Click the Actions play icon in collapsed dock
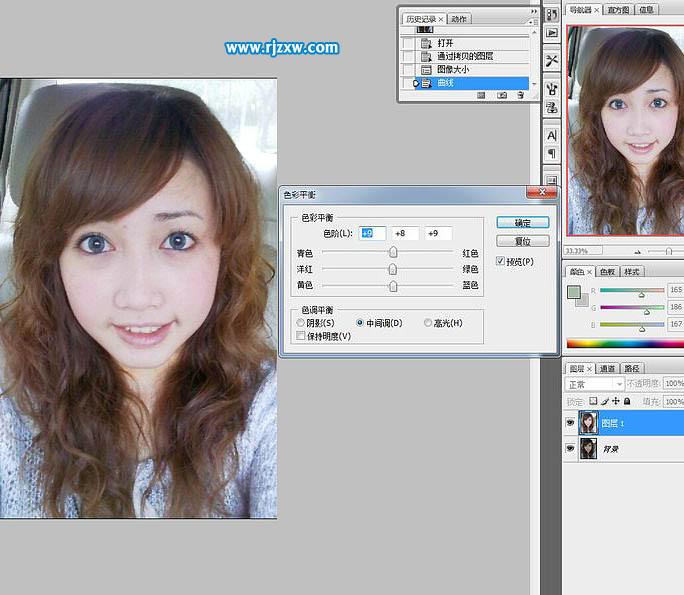Image resolution: width=684 pixels, height=595 pixels. coord(551,32)
